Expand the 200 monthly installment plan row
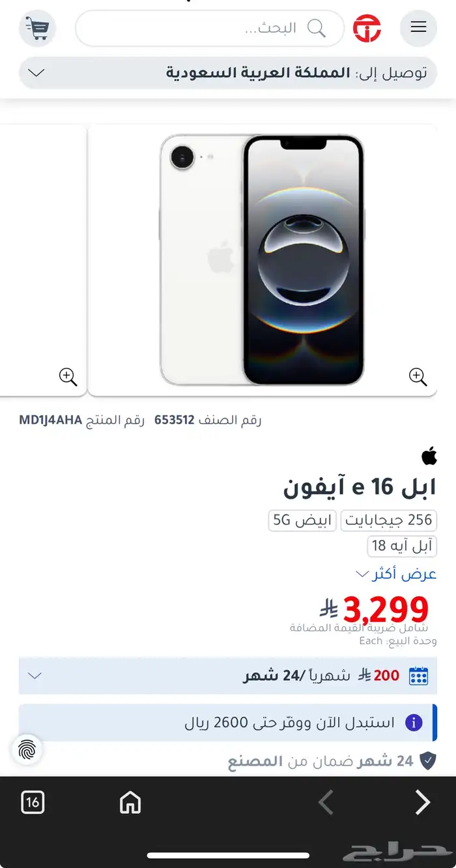 pos(228,676)
